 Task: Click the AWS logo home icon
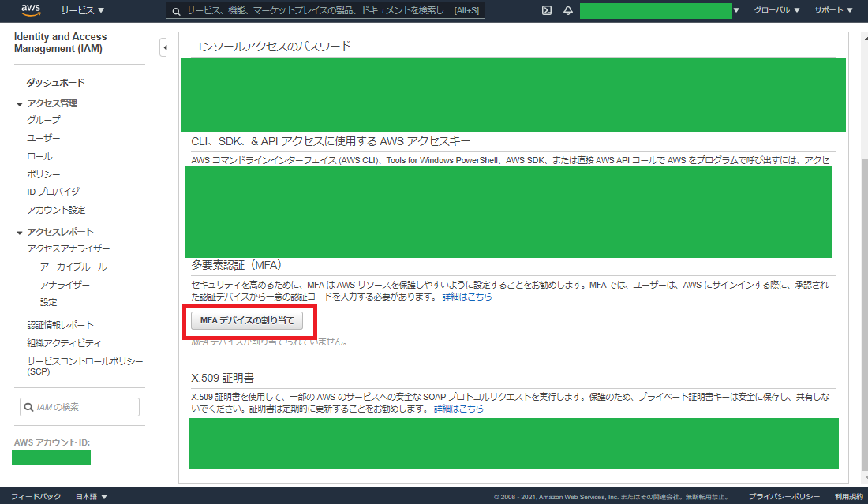[31, 10]
